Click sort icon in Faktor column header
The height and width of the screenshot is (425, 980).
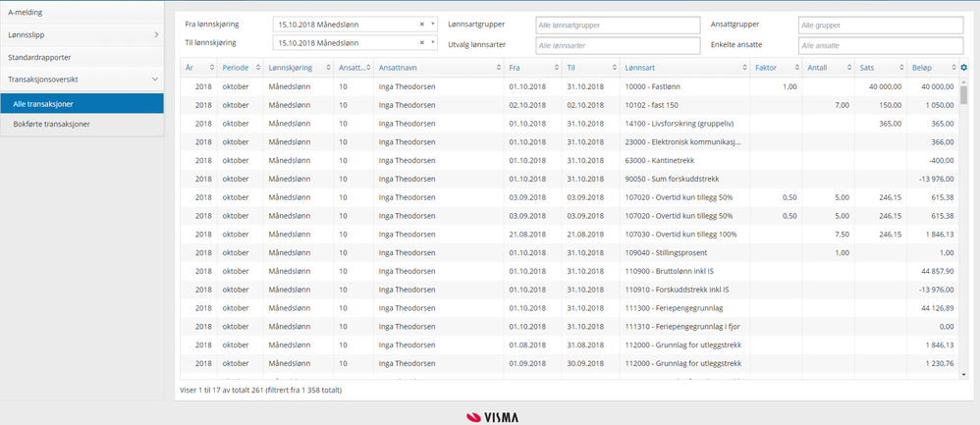click(797, 67)
